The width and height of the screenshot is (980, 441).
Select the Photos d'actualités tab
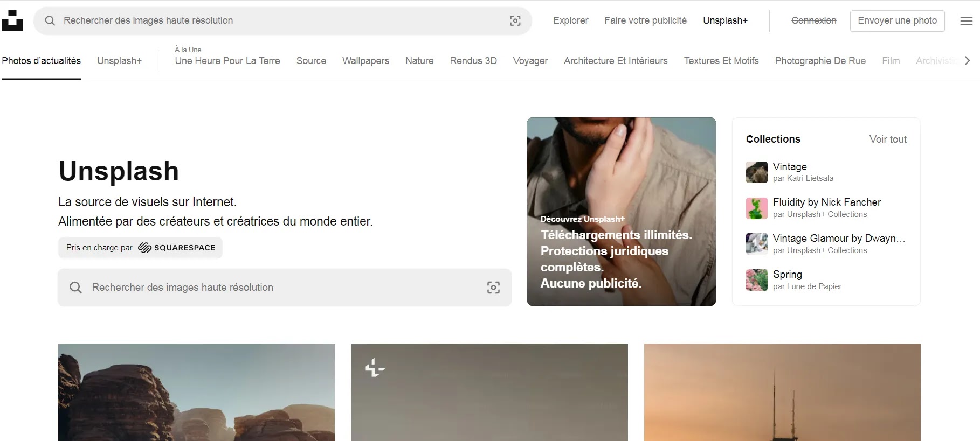point(42,61)
